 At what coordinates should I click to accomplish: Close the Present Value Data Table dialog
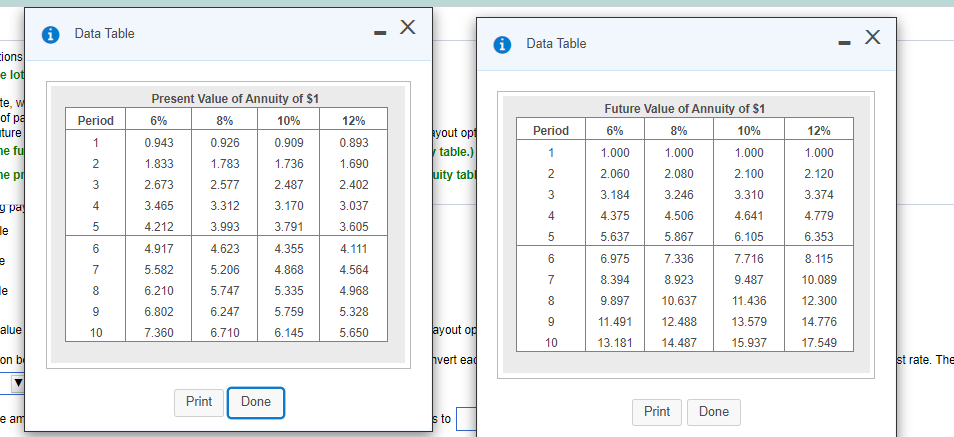408,27
